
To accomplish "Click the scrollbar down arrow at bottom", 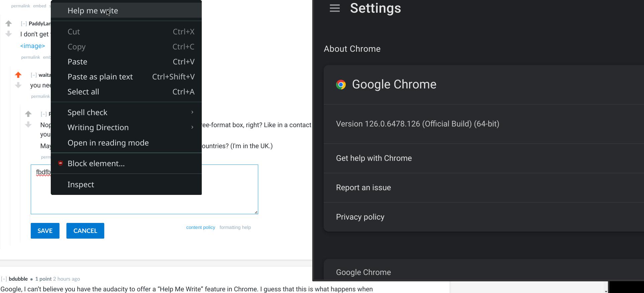I will (606, 291).
